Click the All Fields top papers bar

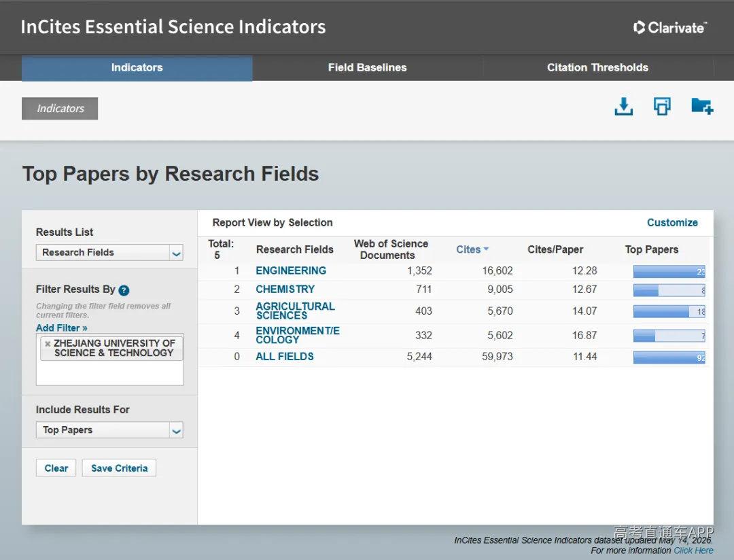[669, 357]
